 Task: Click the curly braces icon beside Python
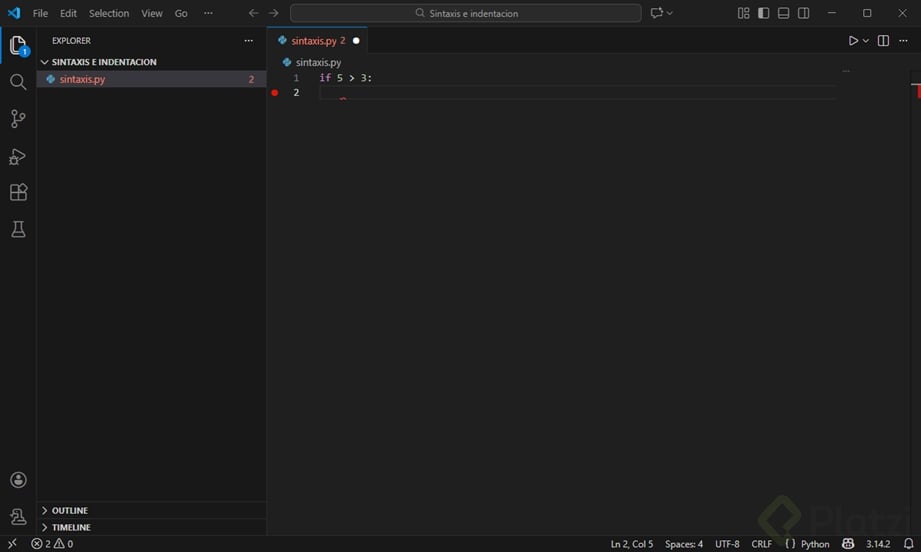coord(790,544)
